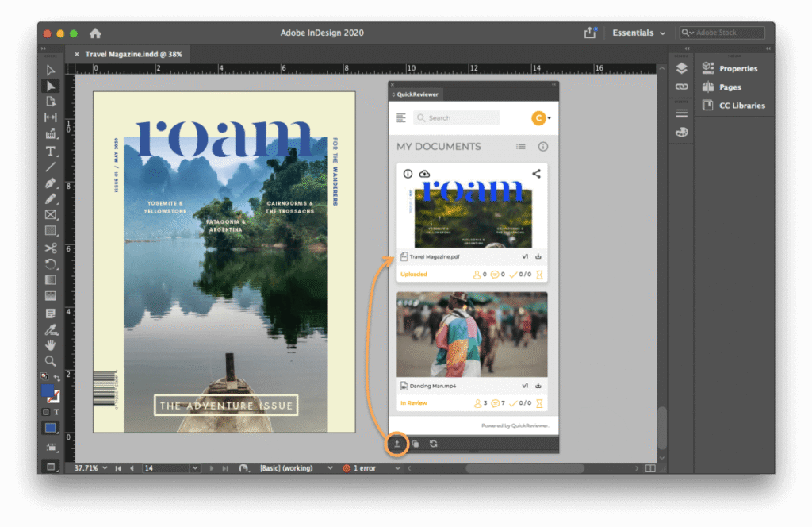Viewport: 812px width, 527px height.
Task: Activate the Zoom tool in toolbar
Action: 51,361
